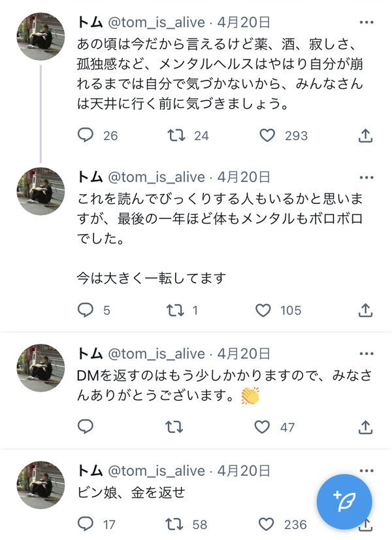
Task: Share the second tweet with 105 likes
Action: coord(366,310)
